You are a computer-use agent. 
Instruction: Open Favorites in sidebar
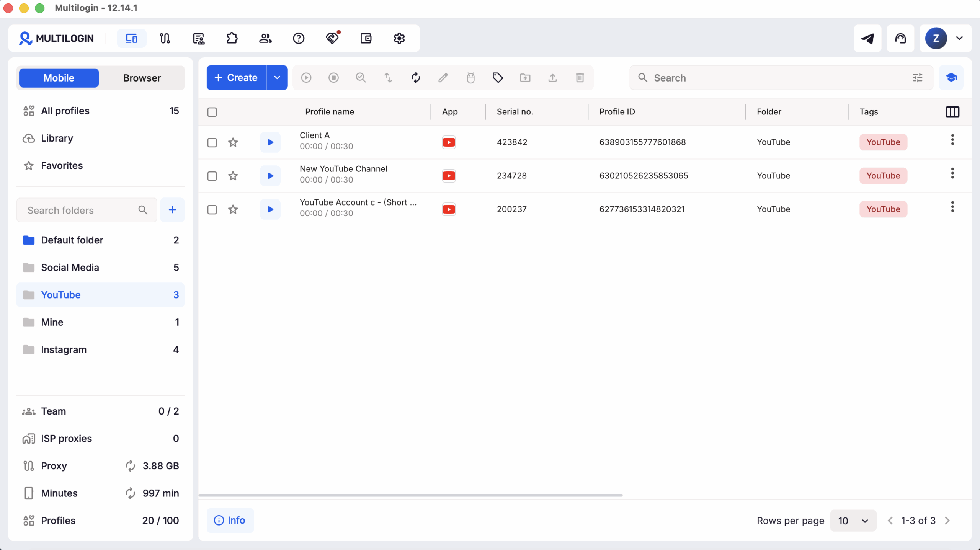[101, 166]
